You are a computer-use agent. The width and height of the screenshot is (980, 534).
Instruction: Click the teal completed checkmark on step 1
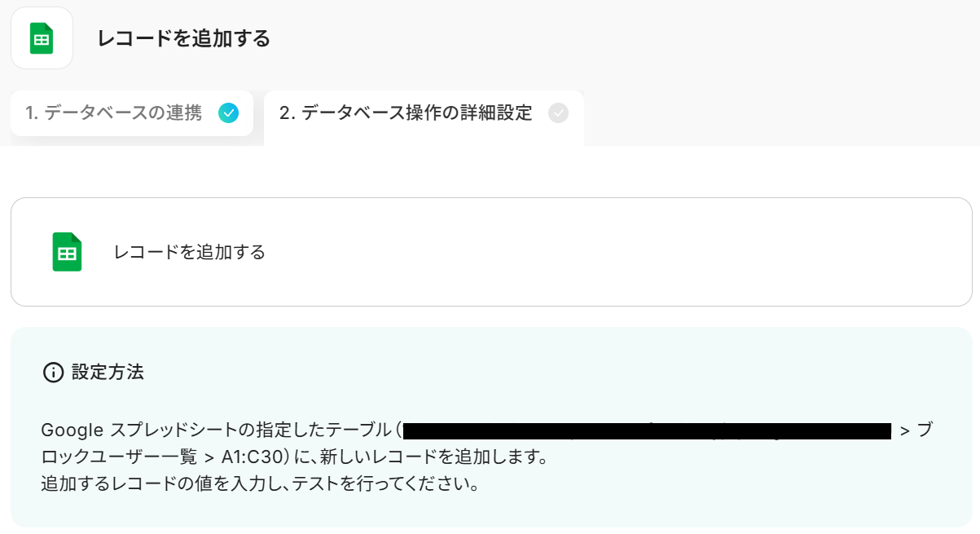coord(229,113)
